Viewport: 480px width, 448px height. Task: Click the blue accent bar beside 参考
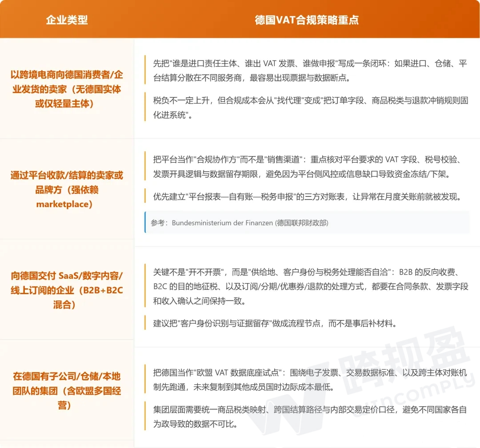click(145, 222)
